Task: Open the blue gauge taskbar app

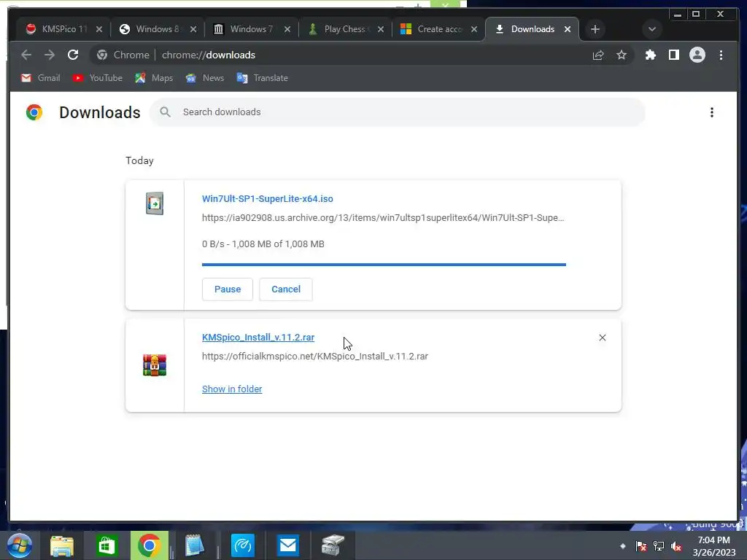Action: point(242,545)
